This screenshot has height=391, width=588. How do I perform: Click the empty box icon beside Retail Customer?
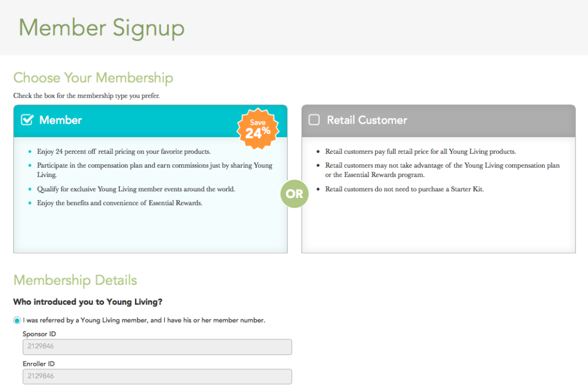tap(314, 120)
